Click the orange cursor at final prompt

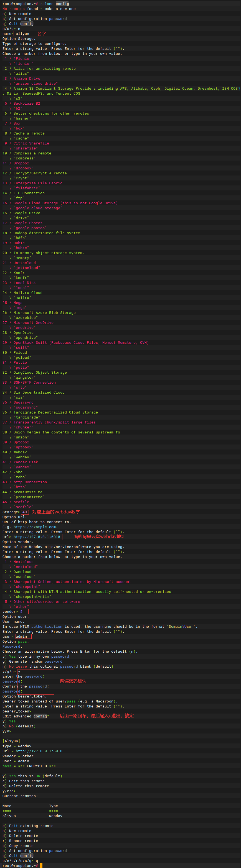(41, 865)
